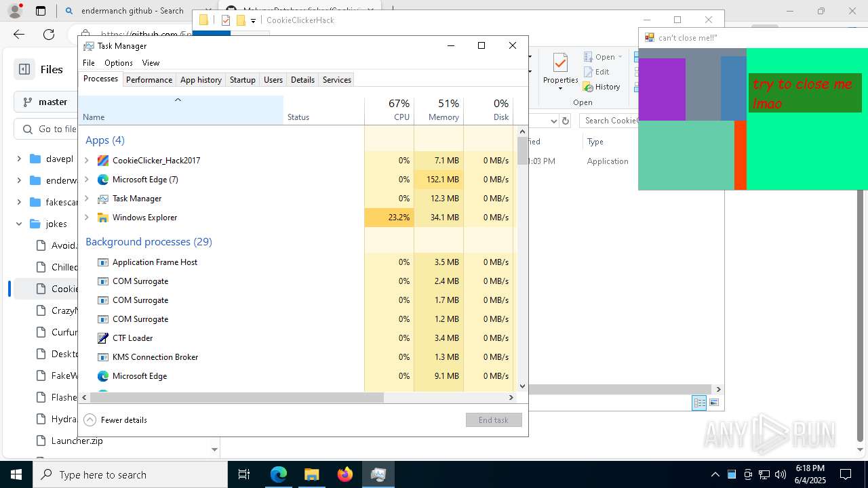Sort processes by the Memory column
Screen dimensions: 868x488
tap(439, 110)
